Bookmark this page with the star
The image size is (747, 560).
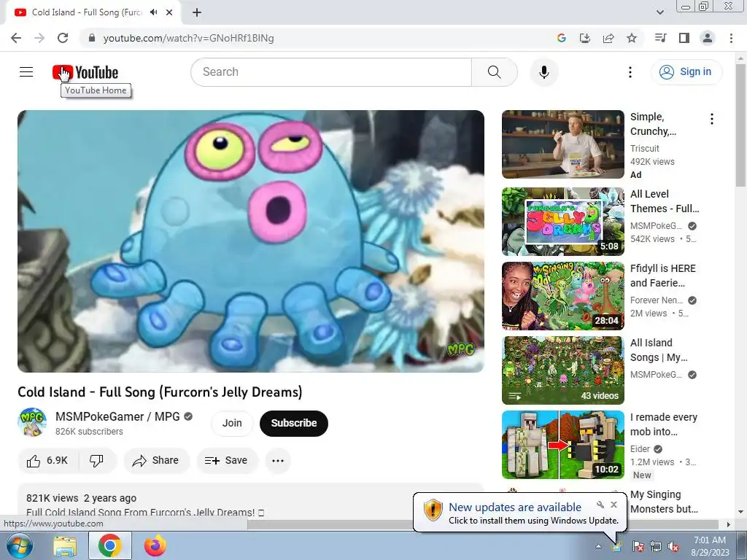[x=631, y=38]
